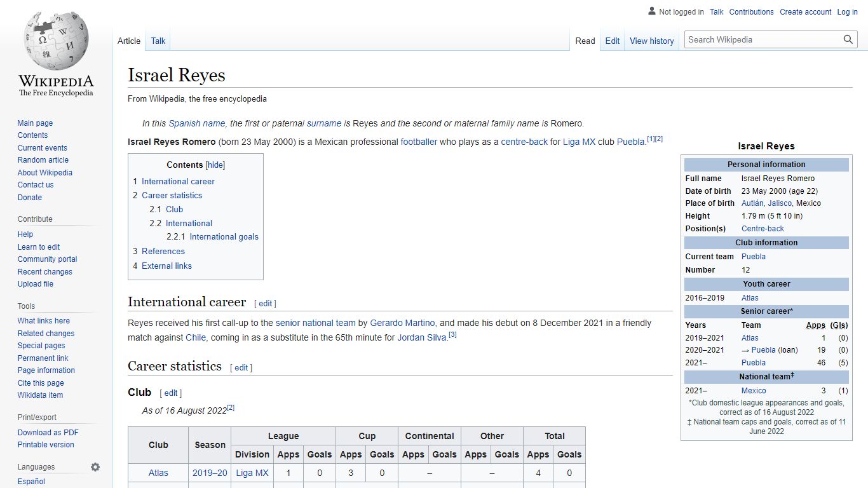Open Contributions link in the top bar
The width and height of the screenshot is (868, 488).
[x=752, y=12]
